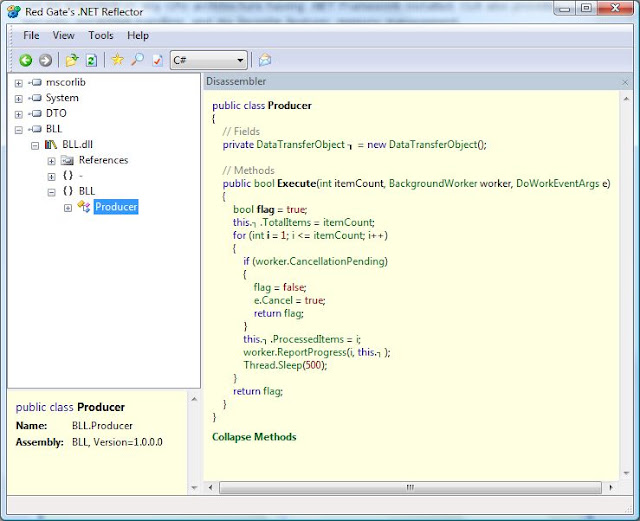Expand the DTO tree node
Screen dimensions: 640x521
[x=18, y=114]
